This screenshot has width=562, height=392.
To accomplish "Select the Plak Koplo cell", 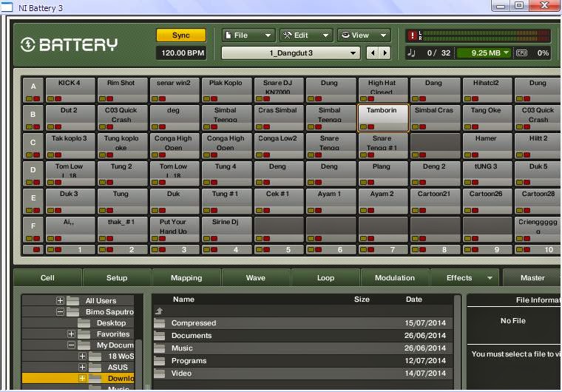I will click(x=226, y=90).
